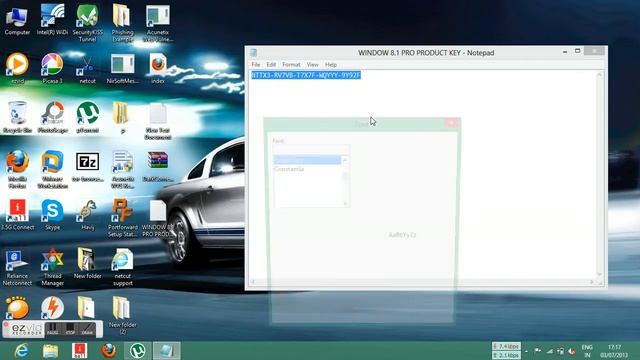640x360 pixels.
Task: Open VMware Workstation shortcut
Action: tap(52, 169)
